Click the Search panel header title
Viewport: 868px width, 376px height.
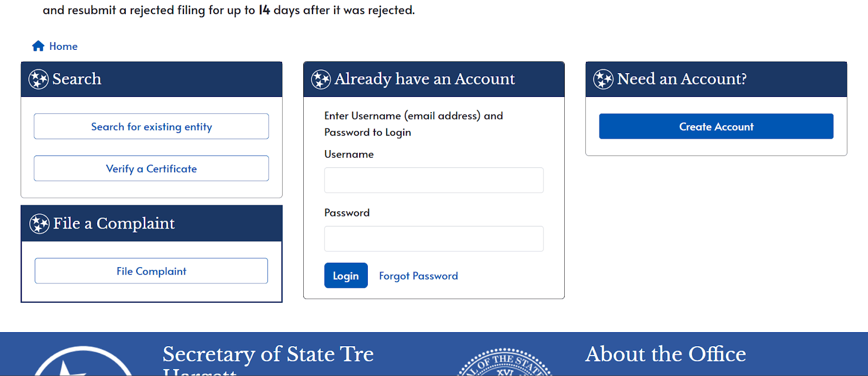click(77, 79)
